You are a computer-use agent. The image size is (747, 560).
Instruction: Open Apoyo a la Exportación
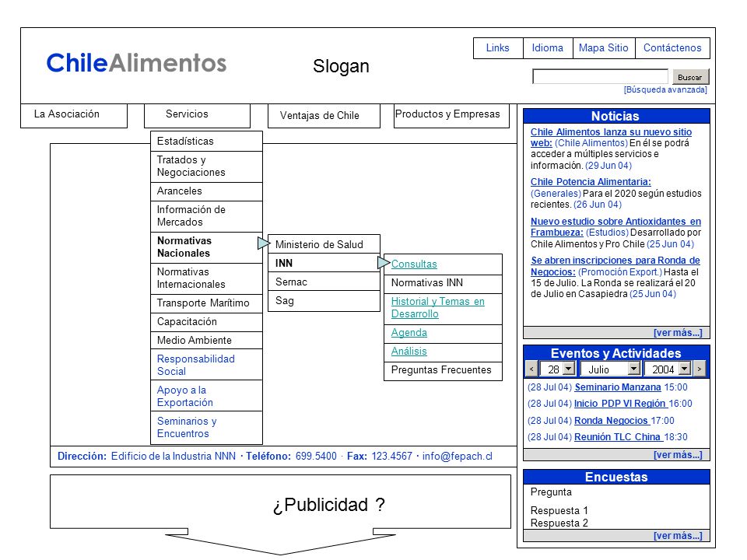tap(206, 396)
